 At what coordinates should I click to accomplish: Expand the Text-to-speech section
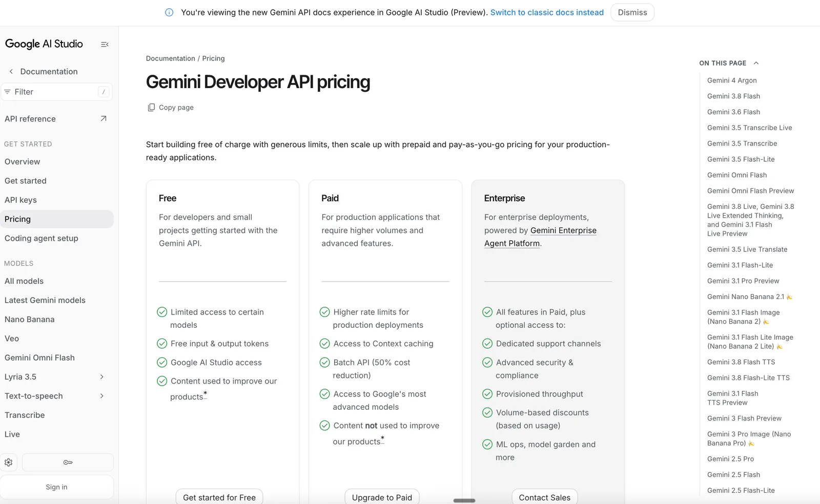coord(102,396)
